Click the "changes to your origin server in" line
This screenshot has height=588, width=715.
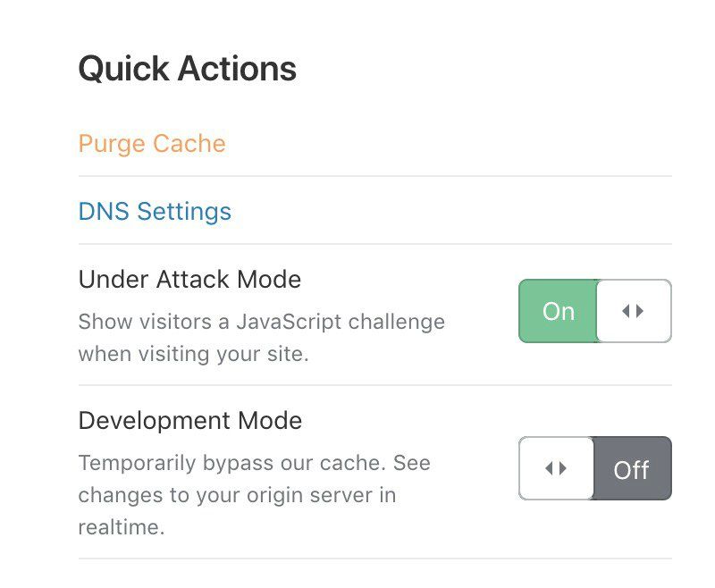tap(237, 495)
